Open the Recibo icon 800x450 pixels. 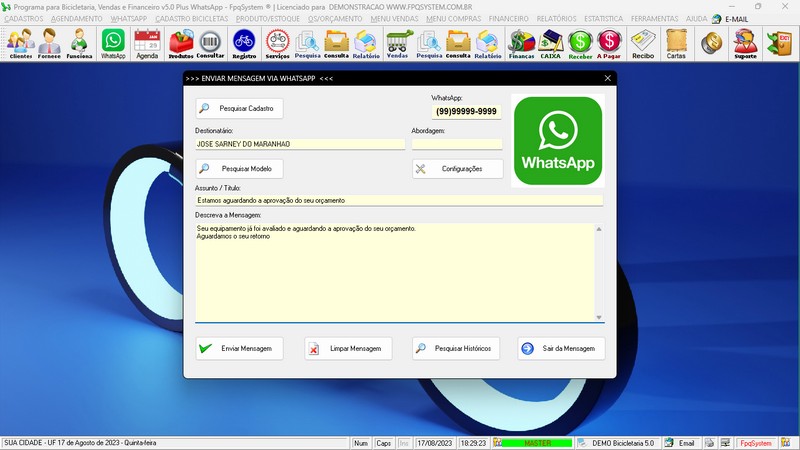[x=643, y=44]
